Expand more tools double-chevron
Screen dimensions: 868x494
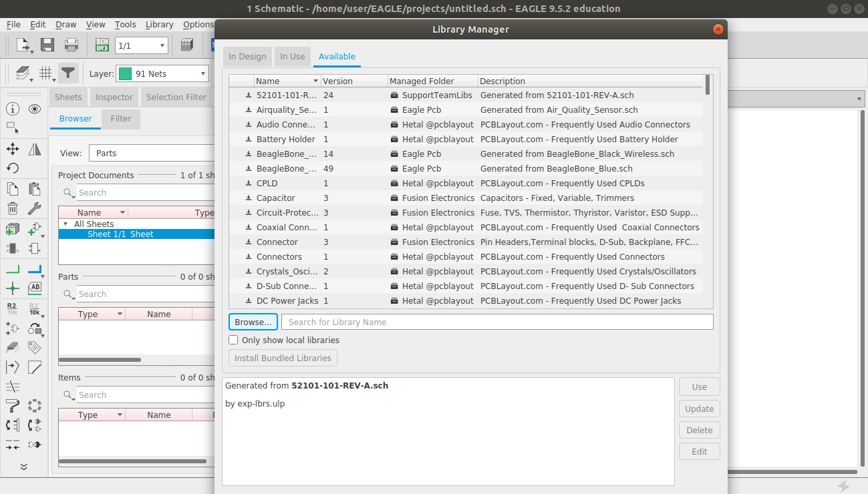coord(23,467)
